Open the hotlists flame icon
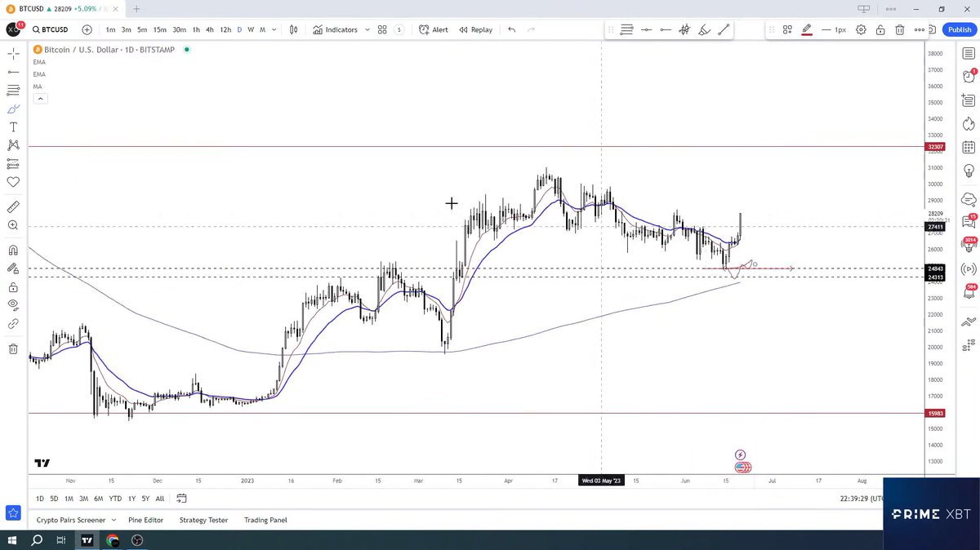The height and width of the screenshot is (550, 980). (x=969, y=124)
